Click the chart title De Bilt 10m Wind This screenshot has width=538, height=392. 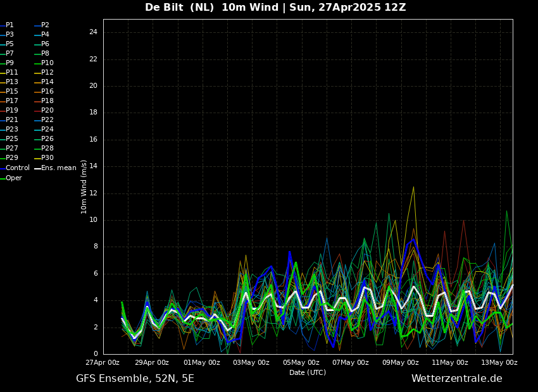click(x=275, y=8)
